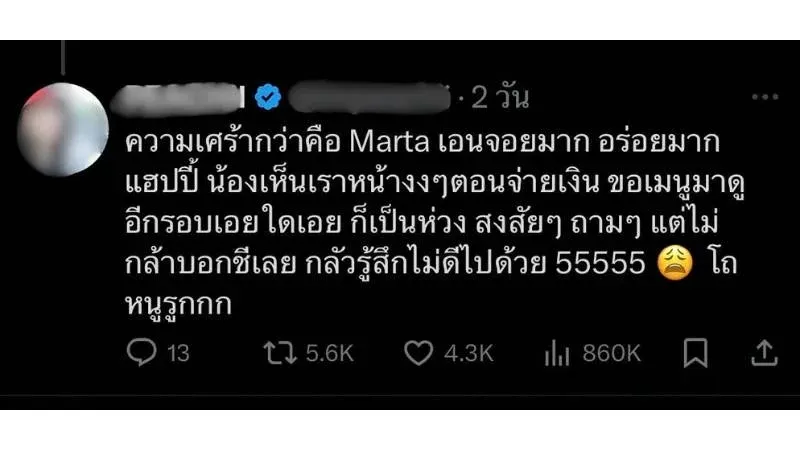Click the blurred display name
The image size is (800, 450).
click(x=177, y=98)
